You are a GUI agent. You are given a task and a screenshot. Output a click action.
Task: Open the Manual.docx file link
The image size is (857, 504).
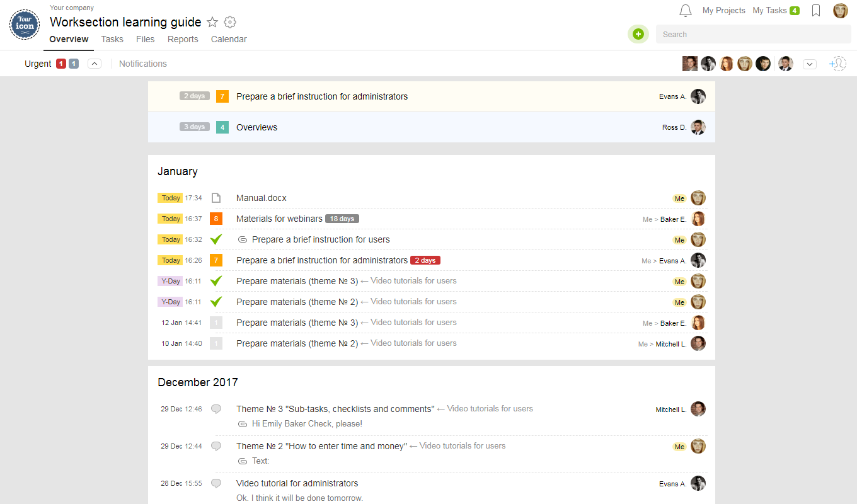click(262, 197)
